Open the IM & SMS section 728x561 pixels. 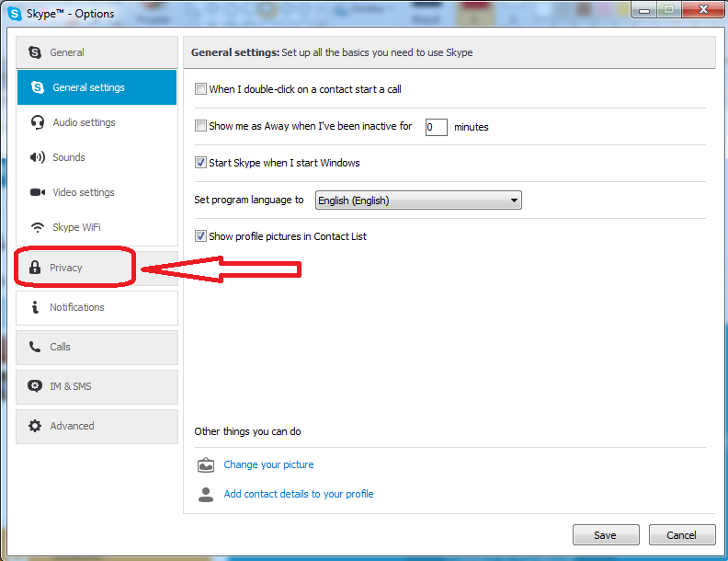tap(97, 386)
